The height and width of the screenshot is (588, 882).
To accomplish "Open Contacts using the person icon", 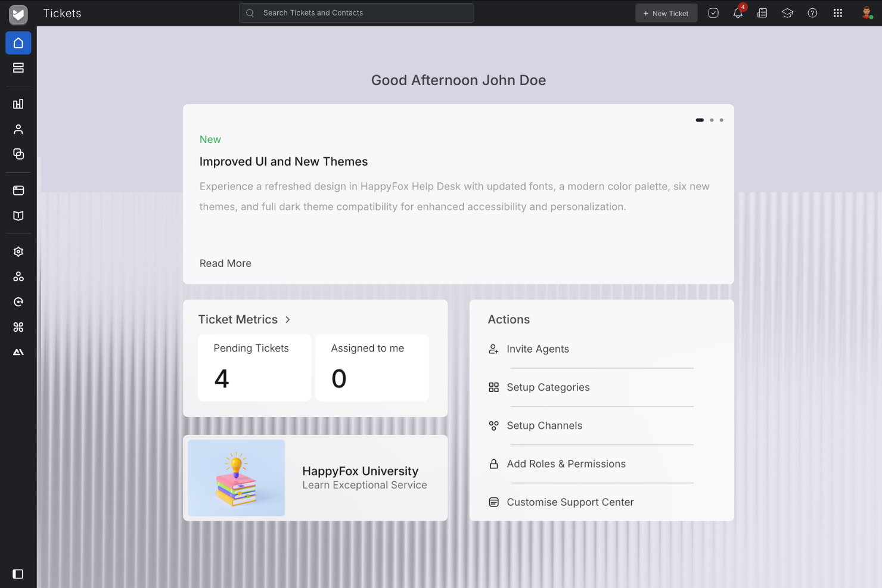I will (x=18, y=129).
